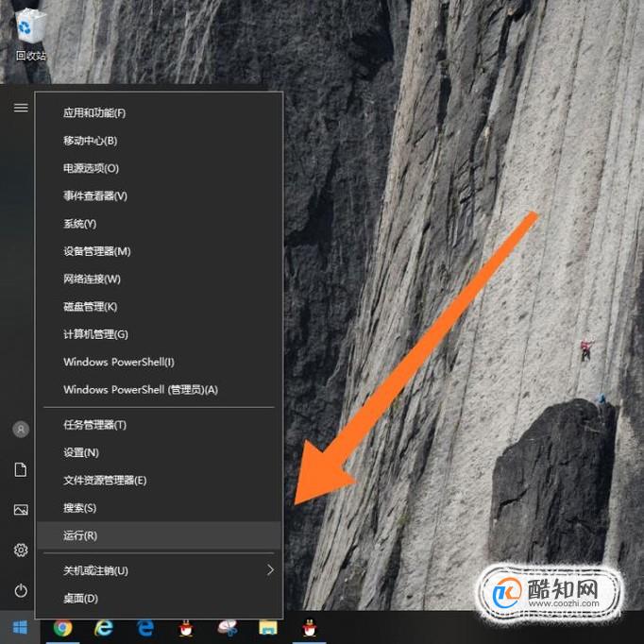Select 桌面(D) at the menu bottom

pos(160,598)
